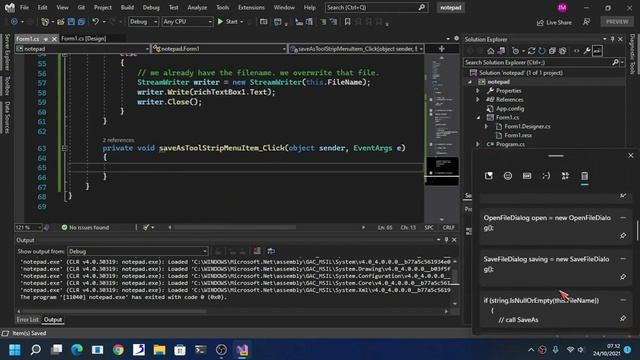
Task: Open the notepad project scope dropdown
Action: coord(82,49)
